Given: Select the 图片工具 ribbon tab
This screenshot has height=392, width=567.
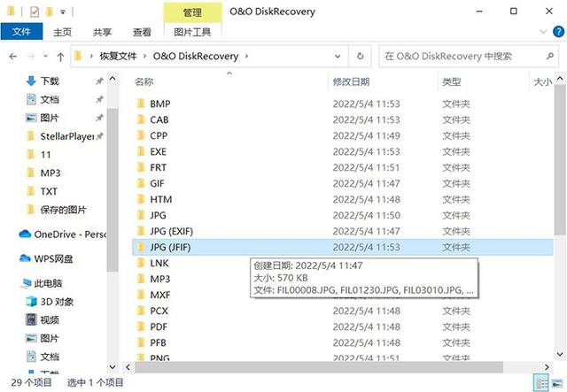Looking at the screenshot, I should tap(192, 32).
